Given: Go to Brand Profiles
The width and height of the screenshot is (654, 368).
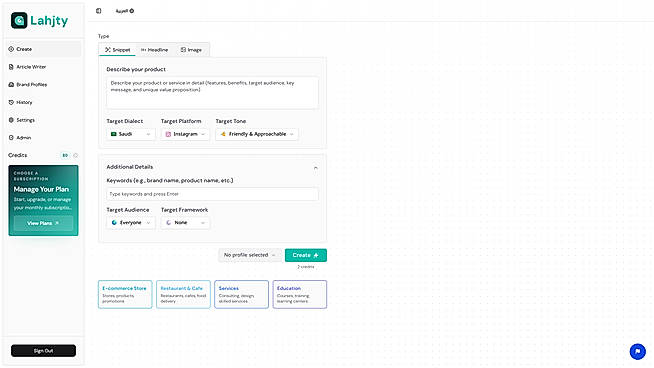Looking at the screenshot, I should [44, 85].
